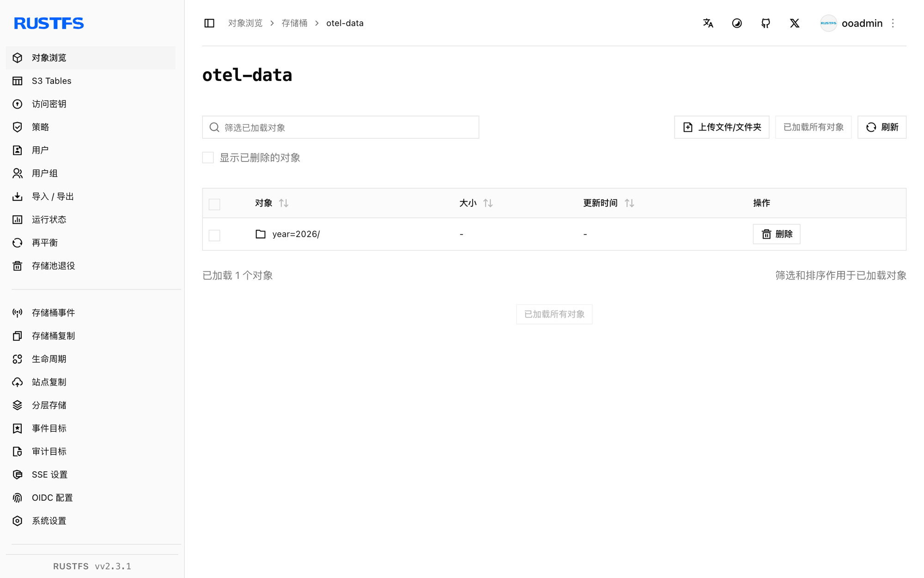The width and height of the screenshot is (924, 578).
Task: Open the GitHub link icon
Action: [x=766, y=23]
